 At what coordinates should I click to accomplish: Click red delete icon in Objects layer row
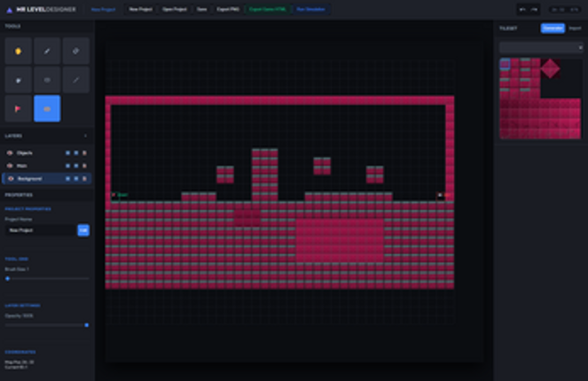(84, 153)
